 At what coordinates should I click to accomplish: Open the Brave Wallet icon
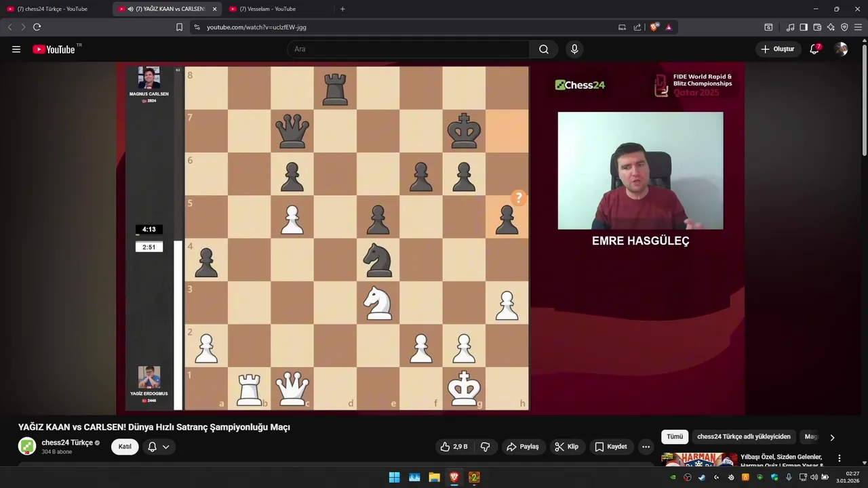(x=817, y=27)
